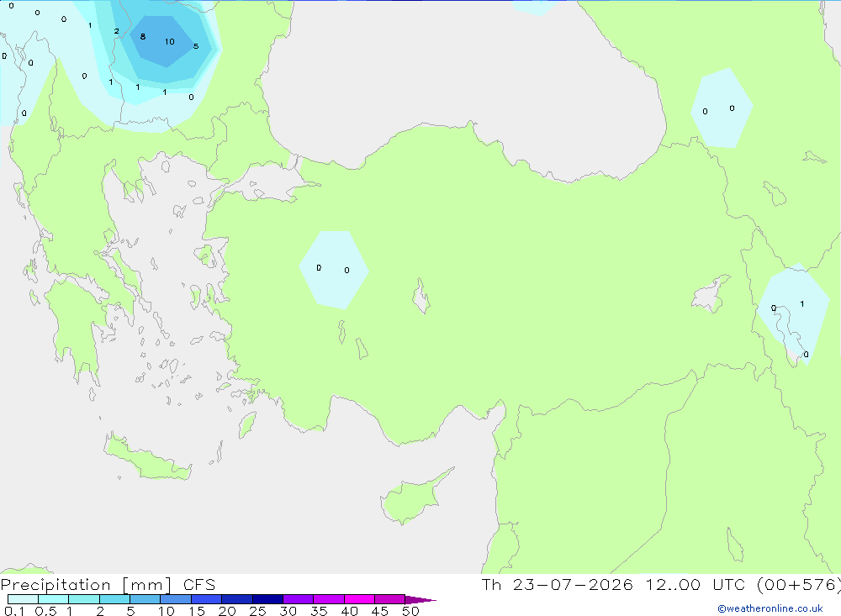Viewport: 841px width, 616px height.
Task: Click legend scale label '50'
Action: pos(410,611)
